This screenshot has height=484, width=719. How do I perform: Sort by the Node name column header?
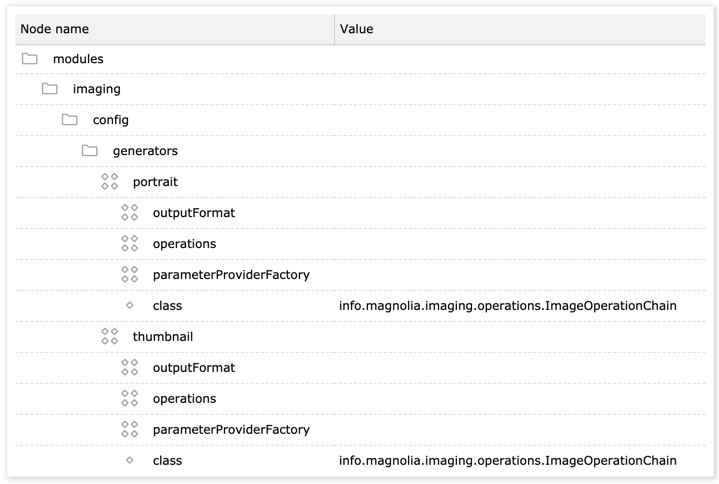[x=56, y=29]
